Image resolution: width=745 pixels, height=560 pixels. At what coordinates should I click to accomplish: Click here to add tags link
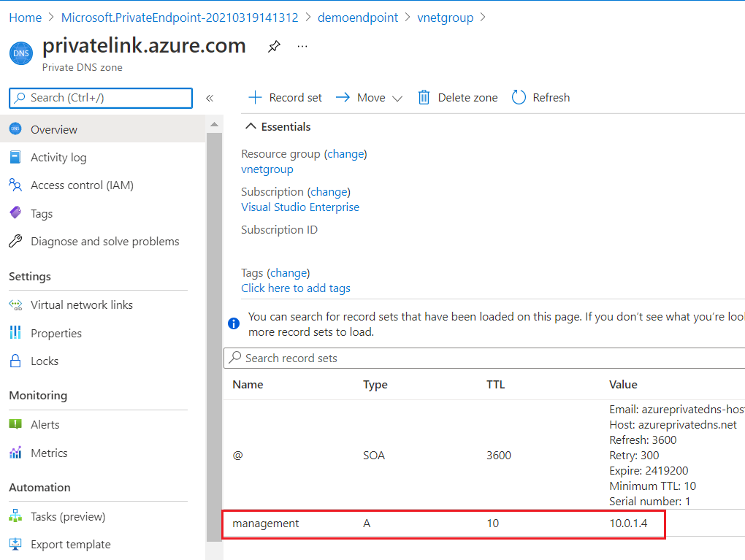(x=296, y=288)
